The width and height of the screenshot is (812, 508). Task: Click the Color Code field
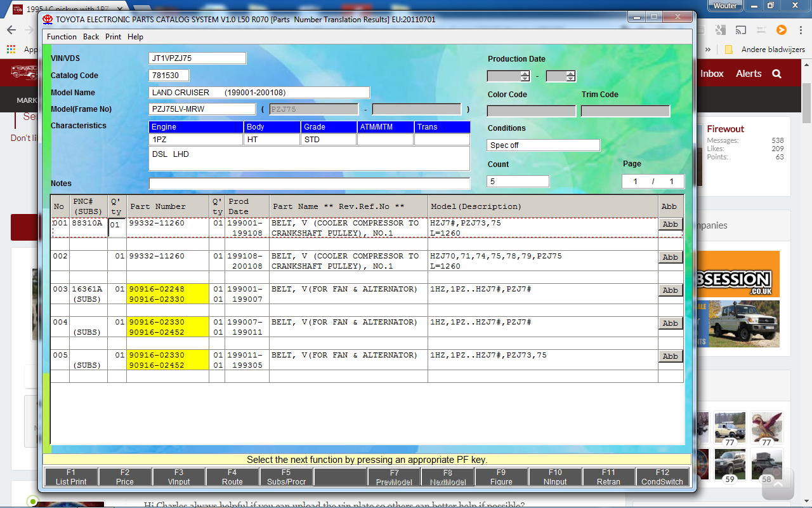coord(532,111)
